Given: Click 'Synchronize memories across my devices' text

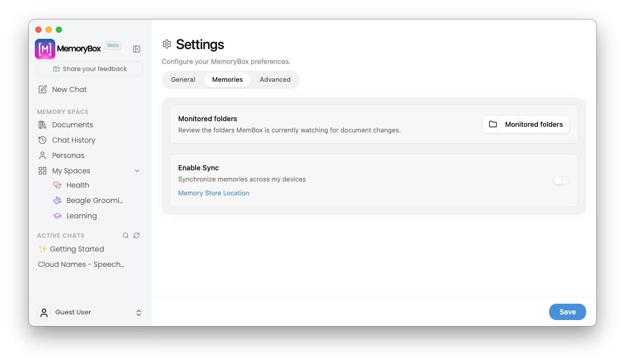Looking at the screenshot, I should 242,179.
